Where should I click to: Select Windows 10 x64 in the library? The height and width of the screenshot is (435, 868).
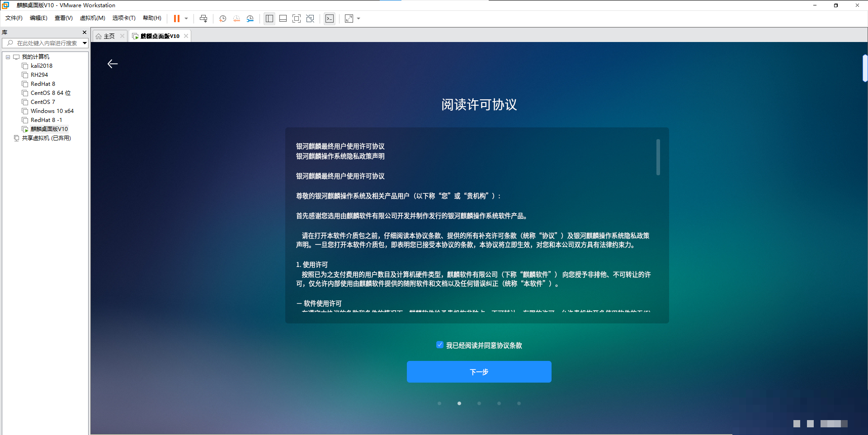pyautogui.click(x=52, y=111)
